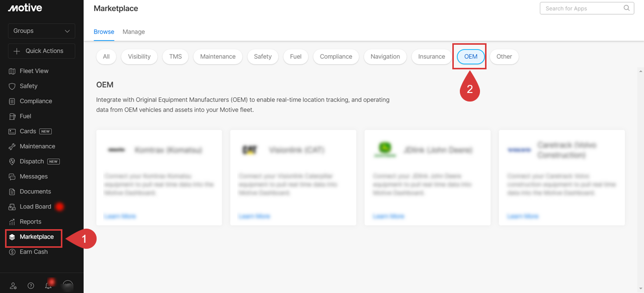Open the Komtrax (Komatsu) app card
Image resolution: width=644 pixels, height=293 pixels.
tap(159, 177)
